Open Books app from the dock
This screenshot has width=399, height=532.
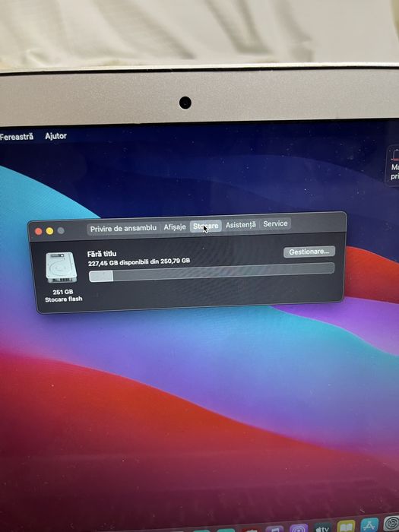click(346, 526)
